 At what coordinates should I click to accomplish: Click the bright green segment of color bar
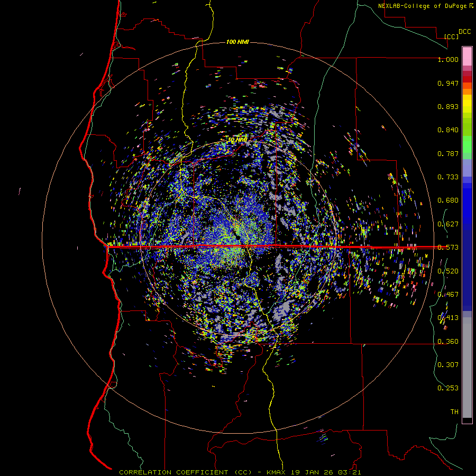click(467, 144)
